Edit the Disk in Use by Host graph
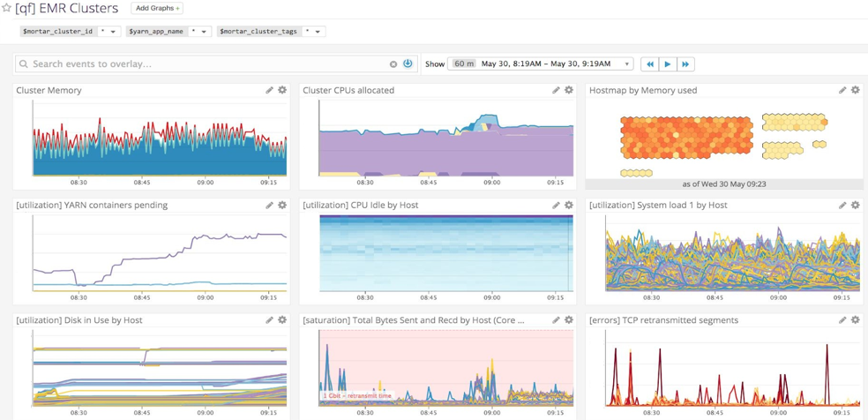The image size is (868, 420). click(270, 320)
